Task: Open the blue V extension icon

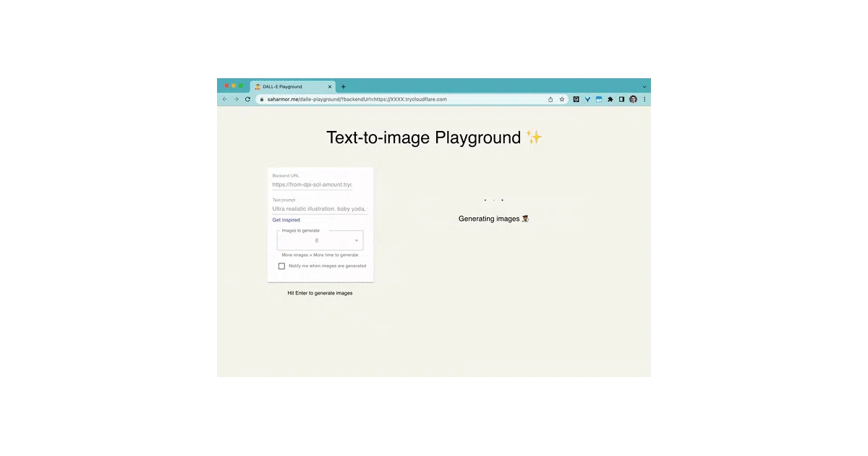Action: 588,99
